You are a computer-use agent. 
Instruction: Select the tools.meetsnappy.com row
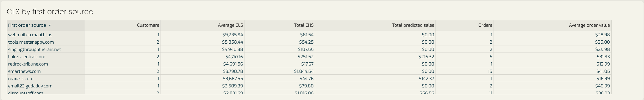point(309,42)
